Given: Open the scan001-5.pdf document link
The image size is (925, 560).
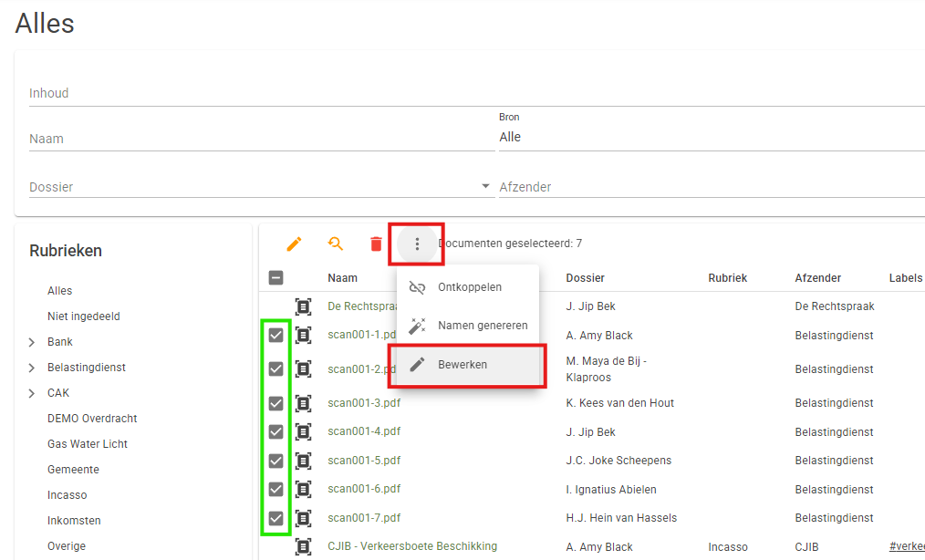Looking at the screenshot, I should coord(364,461).
